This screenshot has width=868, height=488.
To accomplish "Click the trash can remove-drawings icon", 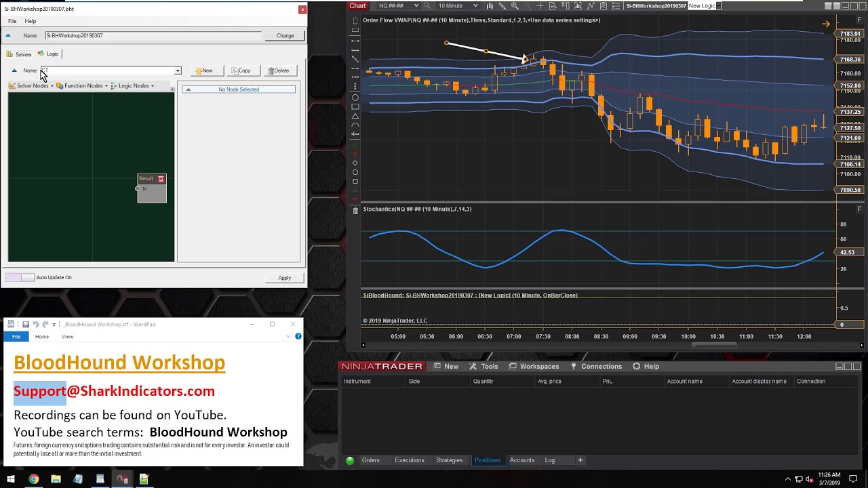I will [355, 211].
